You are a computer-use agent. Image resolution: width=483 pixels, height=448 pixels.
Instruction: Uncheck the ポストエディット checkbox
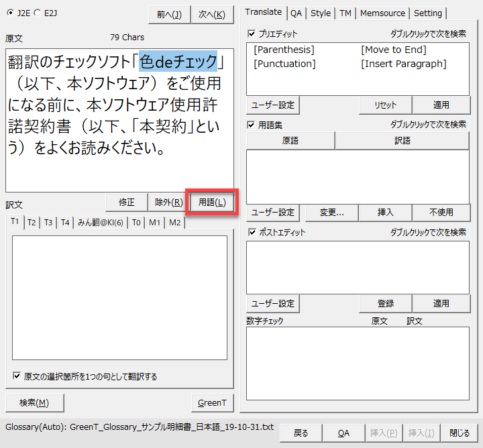tap(252, 233)
